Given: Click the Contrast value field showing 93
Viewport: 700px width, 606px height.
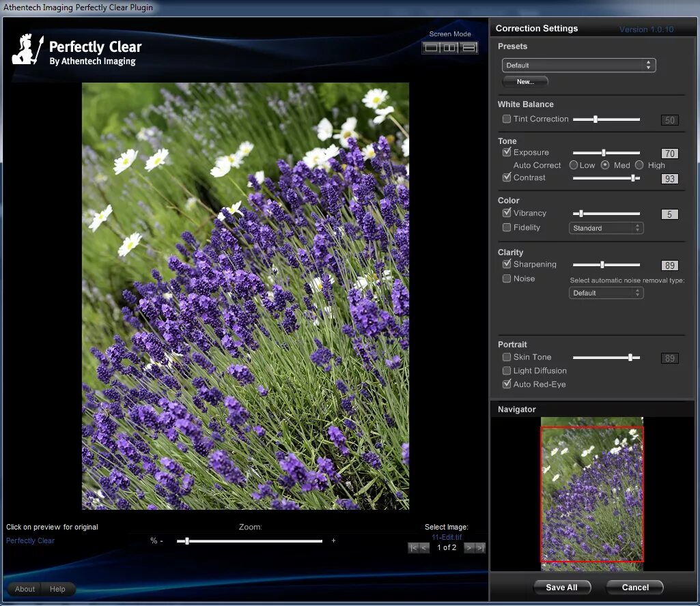Looking at the screenshot, I should pos(670,179).
